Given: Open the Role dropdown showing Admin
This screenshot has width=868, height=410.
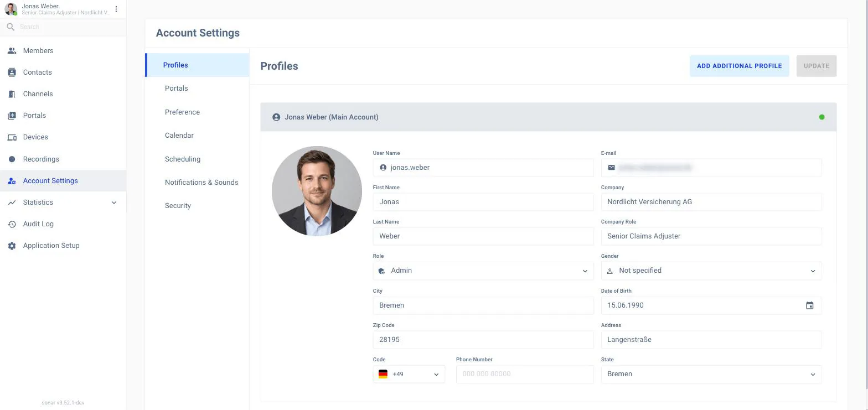Looking at the screenshot, I should (483, 271).
